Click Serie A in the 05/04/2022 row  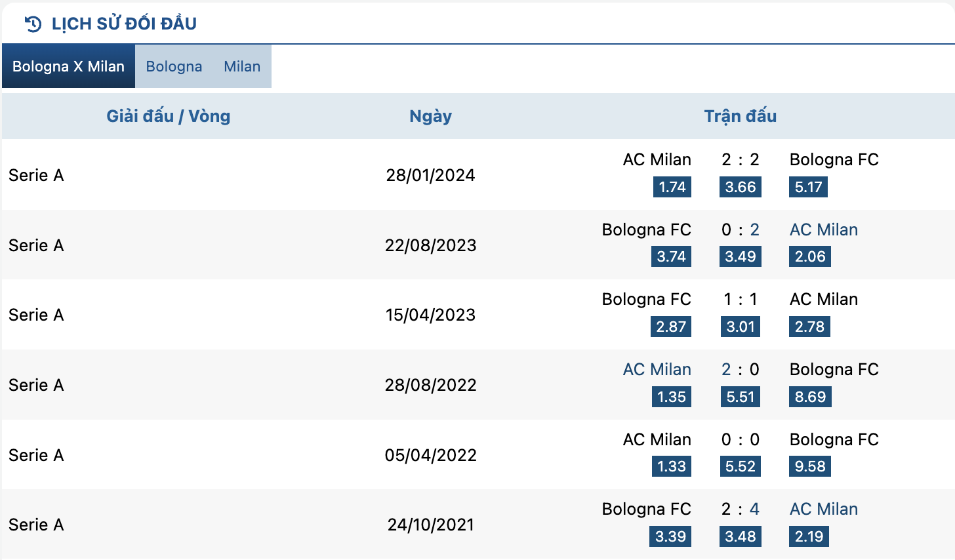point(36,455)
